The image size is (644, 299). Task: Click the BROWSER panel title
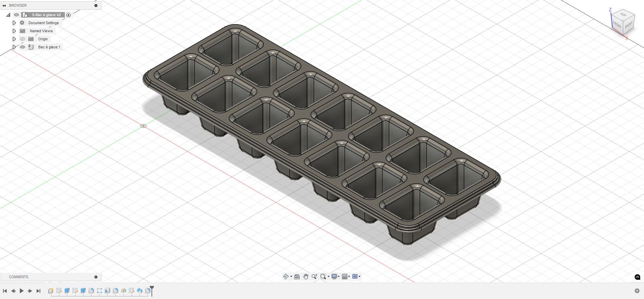(18, 5)
